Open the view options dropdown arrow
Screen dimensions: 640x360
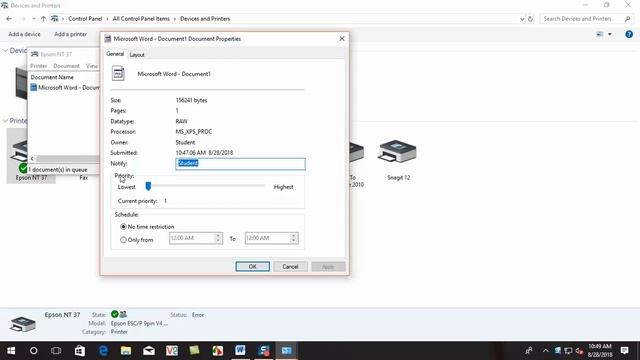pos(610,34)
